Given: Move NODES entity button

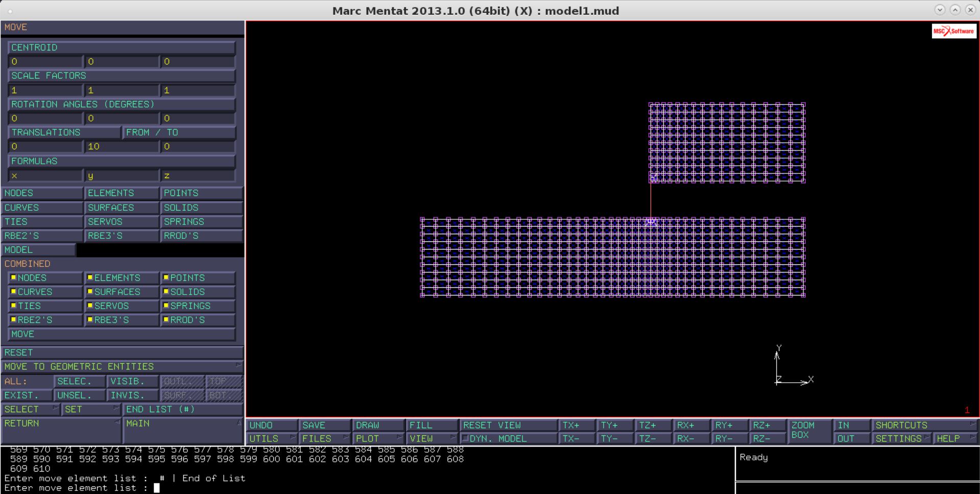Looking at the screenshot, I should [x=42, y=193].
